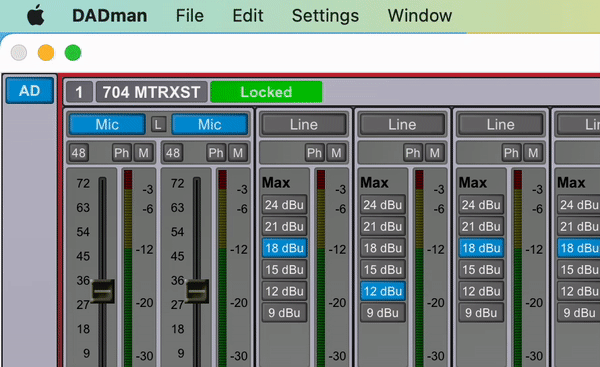Screen dimensions: 600x367
Task: Open the Edit menu
Action: (x=248, y=16)
